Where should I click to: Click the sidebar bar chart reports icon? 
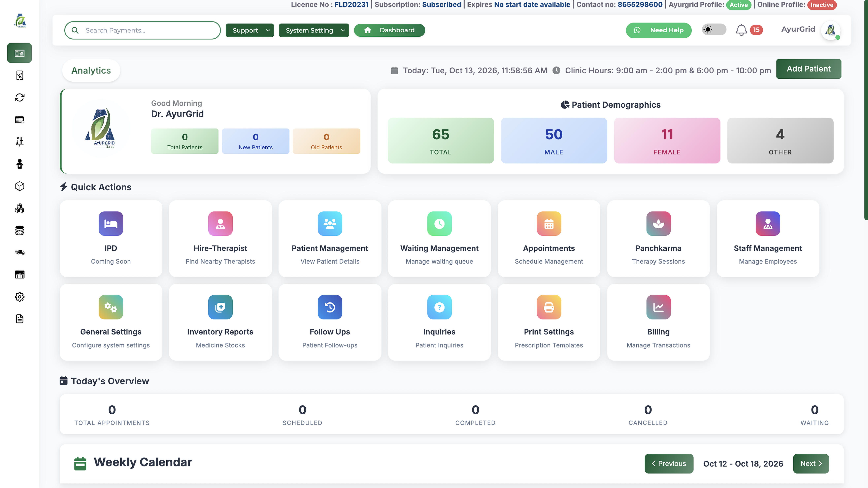(20, 275)
